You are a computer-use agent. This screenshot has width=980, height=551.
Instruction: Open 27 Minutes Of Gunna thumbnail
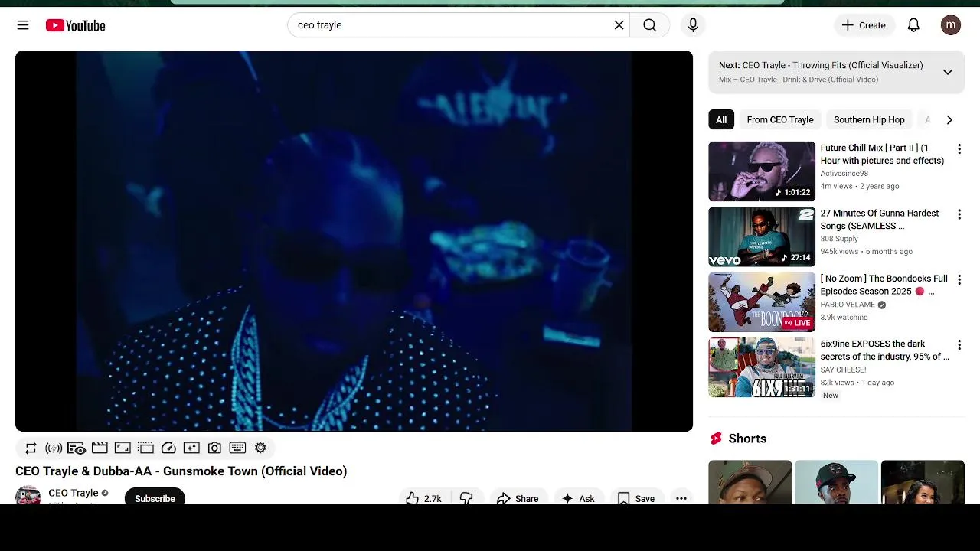pyautogui.click(x=762, y=236)
